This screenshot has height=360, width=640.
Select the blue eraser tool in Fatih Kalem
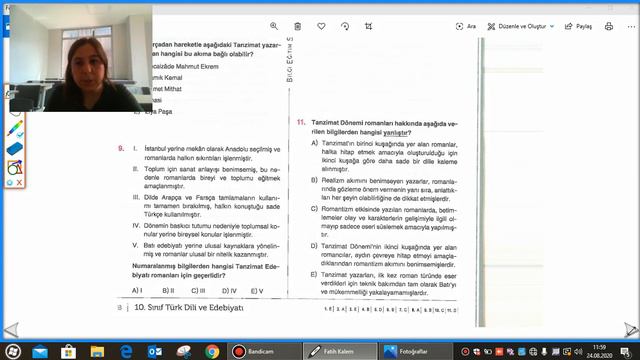pyautogui.click(x=15, y=149)
